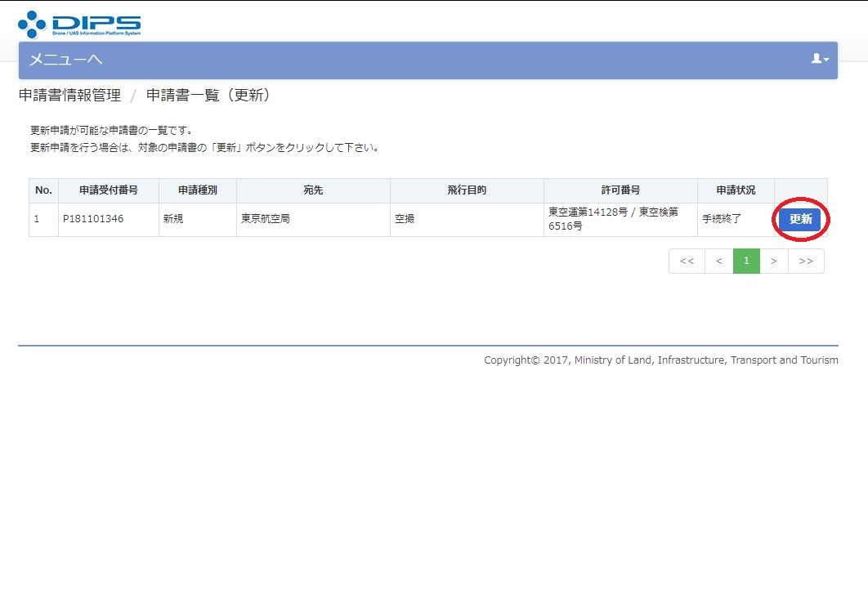
Task: Click the 飛行目的 column header
Action: point(467,190)
